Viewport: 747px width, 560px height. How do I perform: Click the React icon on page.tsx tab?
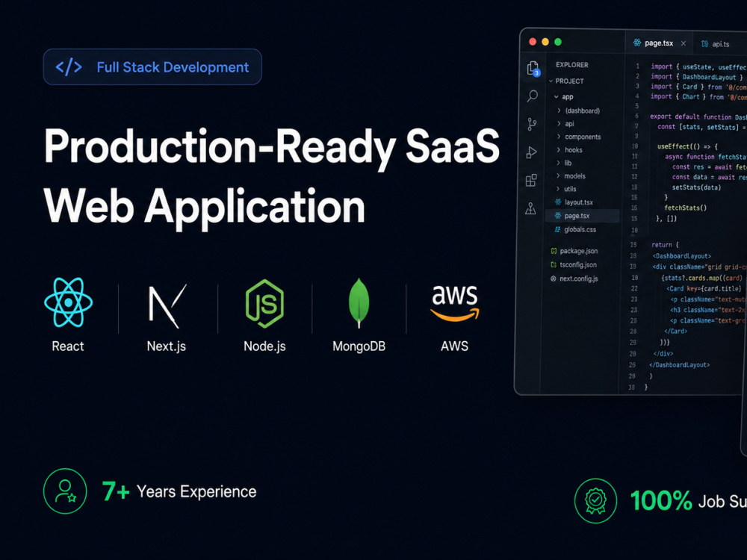(637, 43)
